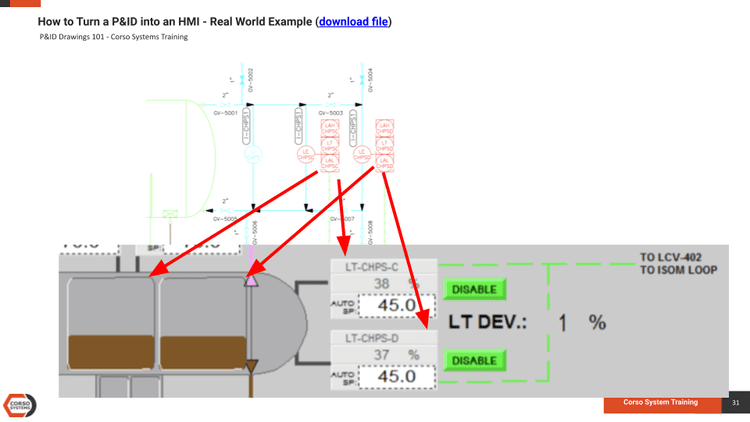
Task: Click the 38 % level value
Action: (x=396, y=284)
